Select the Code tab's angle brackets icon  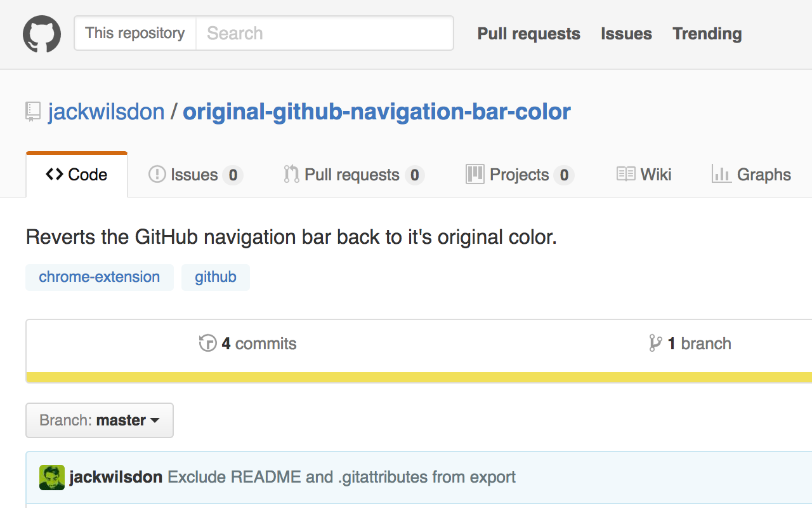click(54, 174)
